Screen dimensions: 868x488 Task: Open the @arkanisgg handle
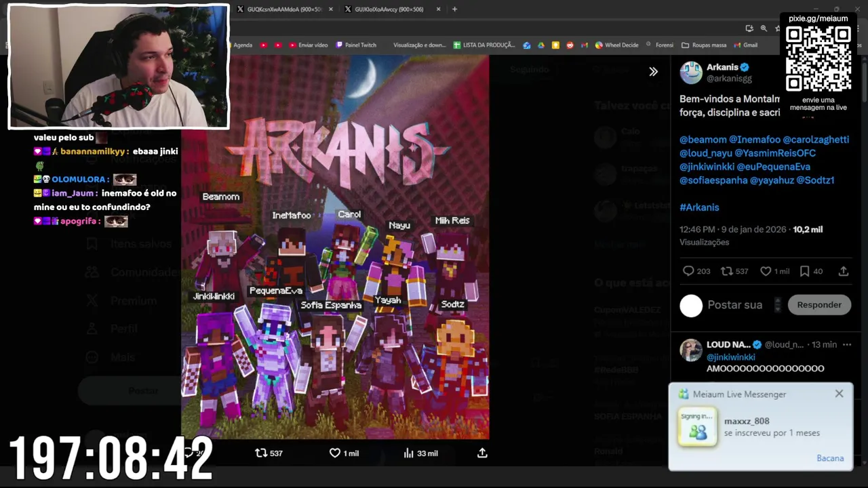point(729,79)
